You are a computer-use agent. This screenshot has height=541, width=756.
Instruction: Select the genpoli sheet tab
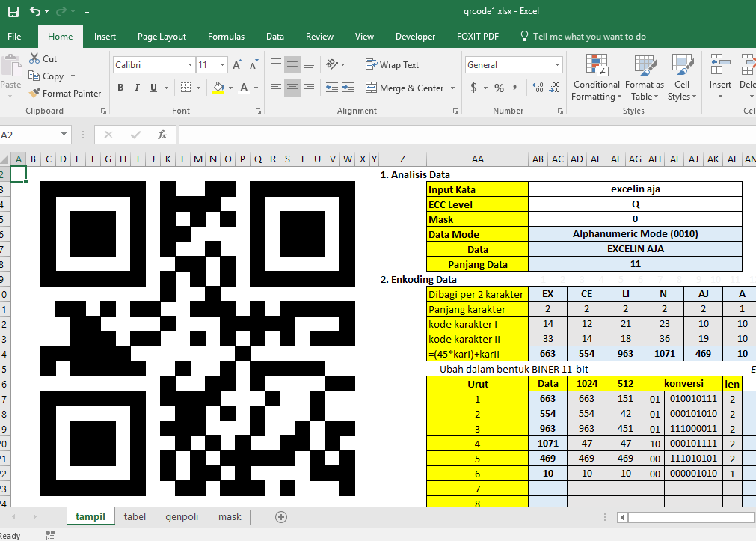[182, 516]
